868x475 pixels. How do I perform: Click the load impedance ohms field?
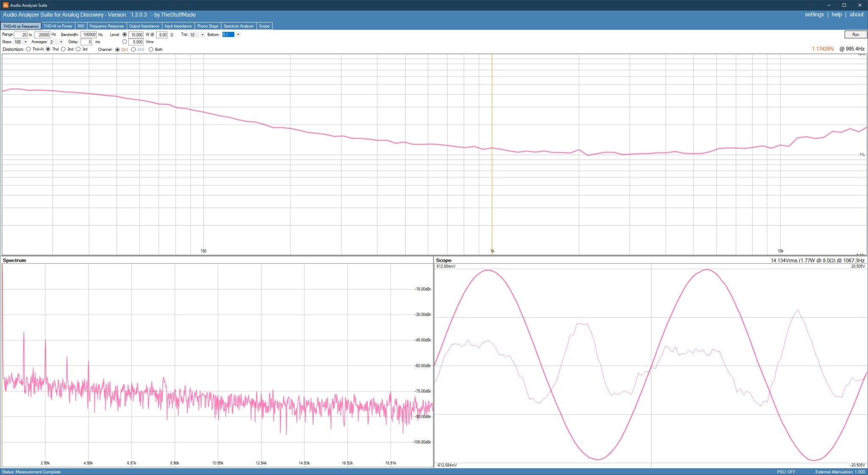tap(162, 35)
